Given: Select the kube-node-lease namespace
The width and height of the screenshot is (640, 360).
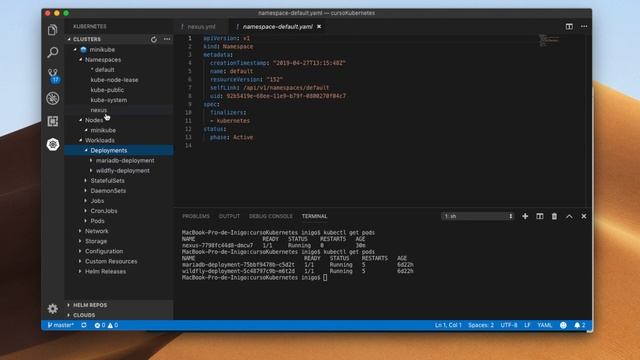Looking at the screenshot, I should coord(114,80).
